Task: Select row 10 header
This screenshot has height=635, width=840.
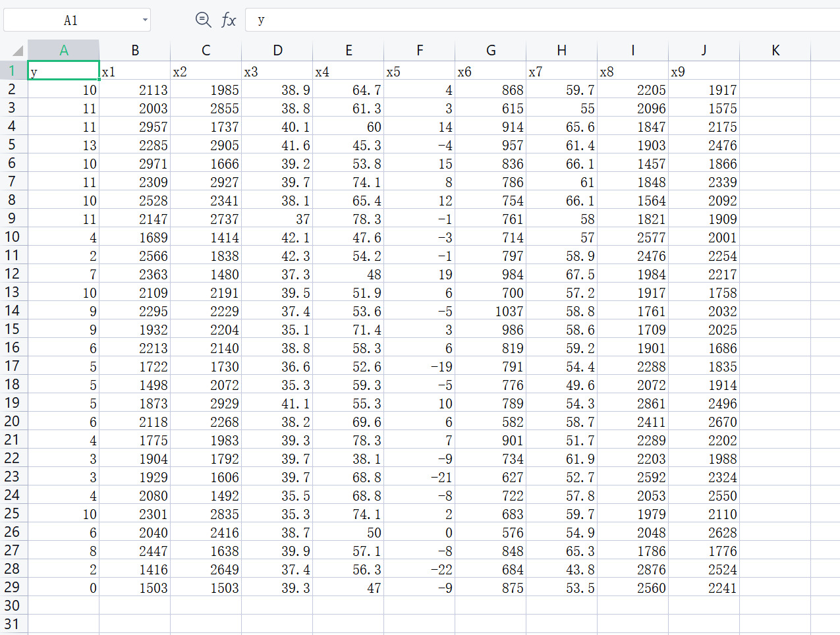Action: (13, 236)
